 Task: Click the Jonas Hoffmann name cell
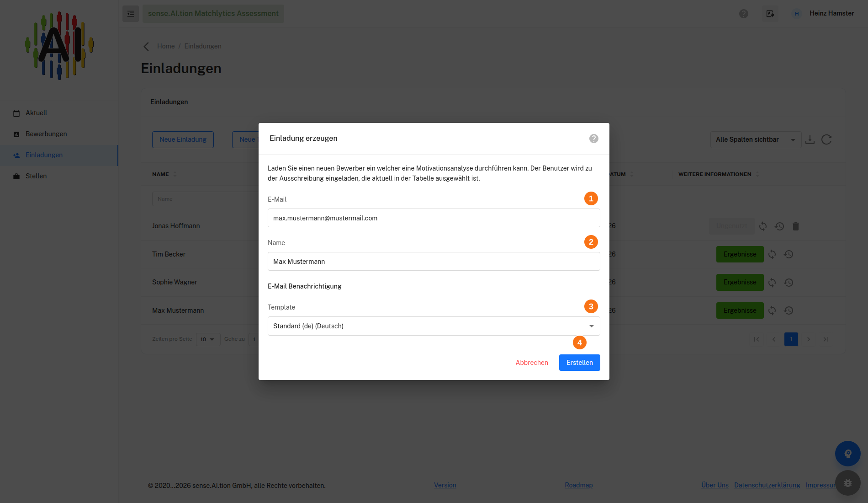176,226
